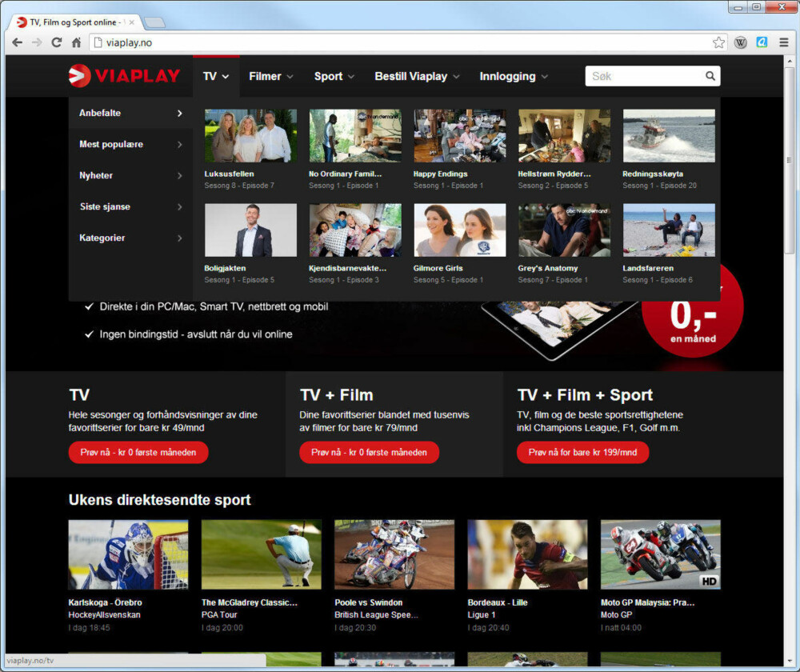Image resolution: width=800 pixels, height=672 pixels.
Task: Click the Karlskoga - Örebro title
Action: pos(105,602)
